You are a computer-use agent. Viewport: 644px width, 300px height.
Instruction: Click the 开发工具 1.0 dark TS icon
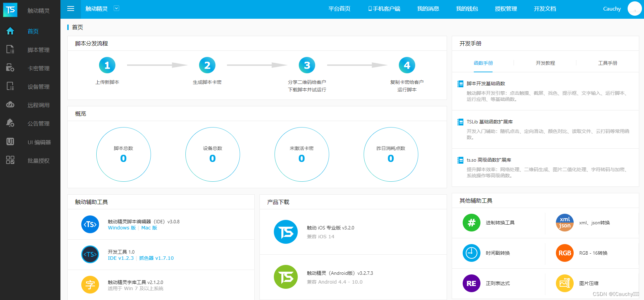(90, 255)
